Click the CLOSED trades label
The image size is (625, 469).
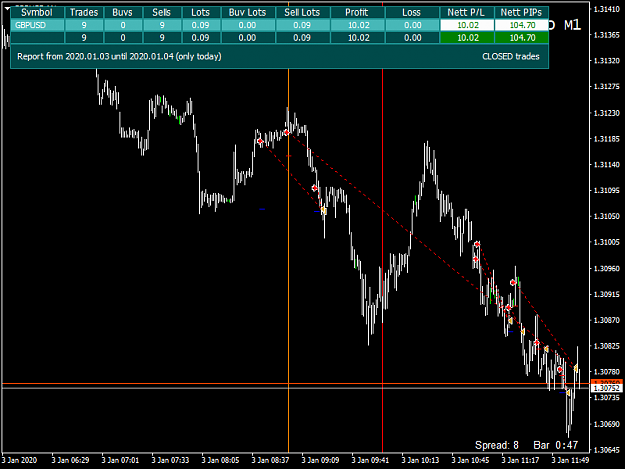point(511,57)
